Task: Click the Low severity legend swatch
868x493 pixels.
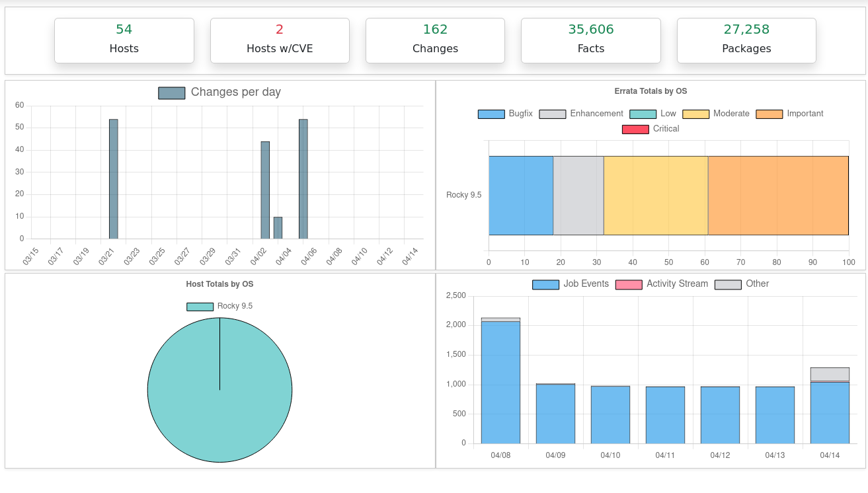Action: (x=643, y=114)
